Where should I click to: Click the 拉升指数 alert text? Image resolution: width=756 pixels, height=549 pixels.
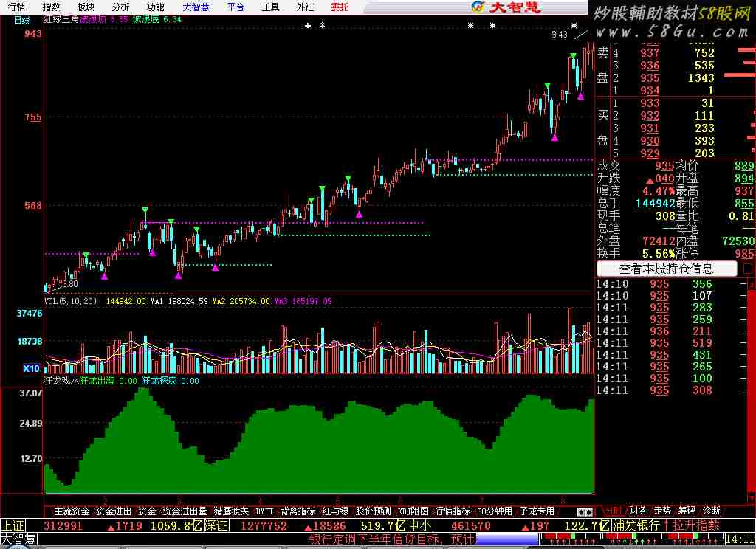click(x=695, y=525)
